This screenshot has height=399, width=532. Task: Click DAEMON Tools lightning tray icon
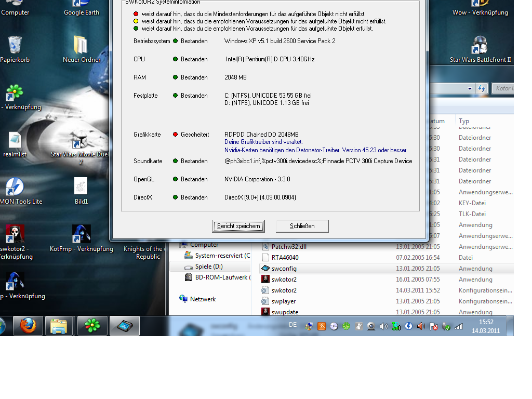(408, 326)
